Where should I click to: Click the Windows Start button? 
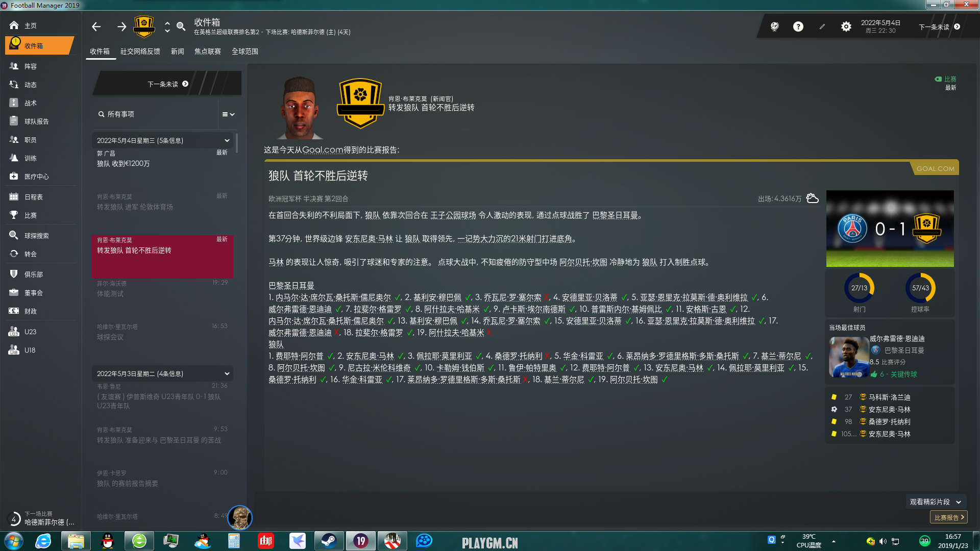[14, 541]
